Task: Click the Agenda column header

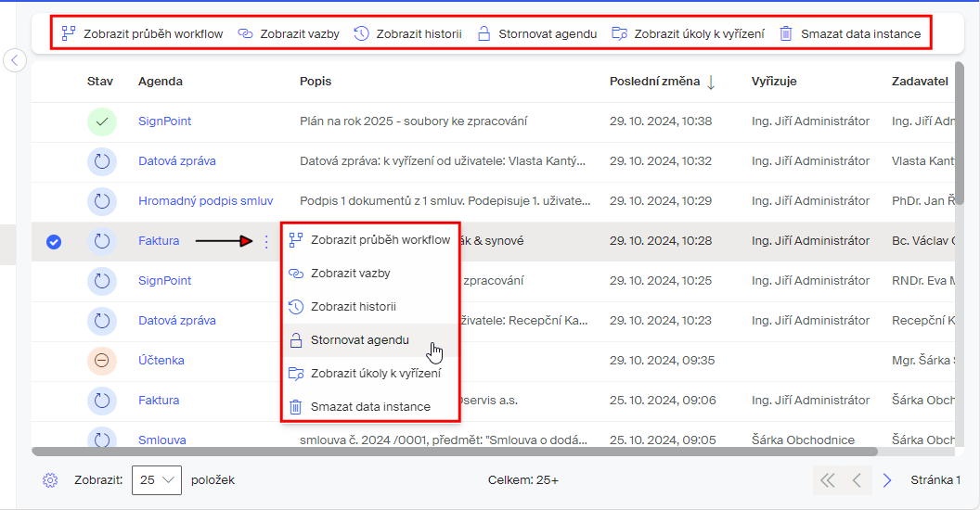Action: point(161,82)
